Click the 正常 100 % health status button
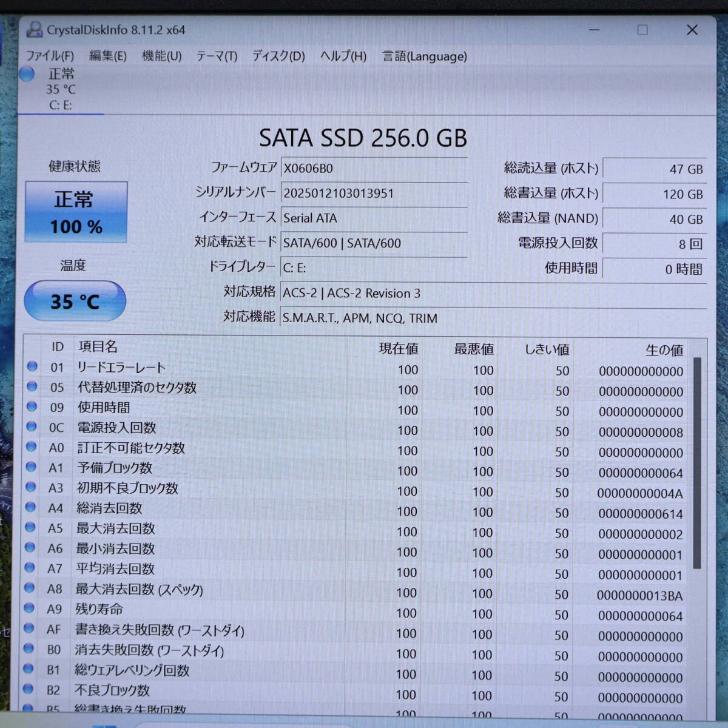Screen dimensions: 728x728 click(76, 212)
